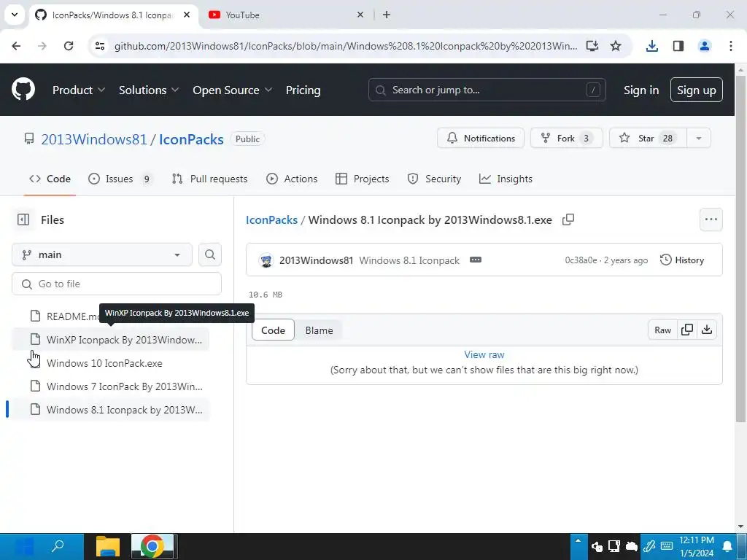Image resolution: width=747 pixels, height=560 pixels.
Task: Copy file path icon next to filename
Action: (x=568, y=219)
